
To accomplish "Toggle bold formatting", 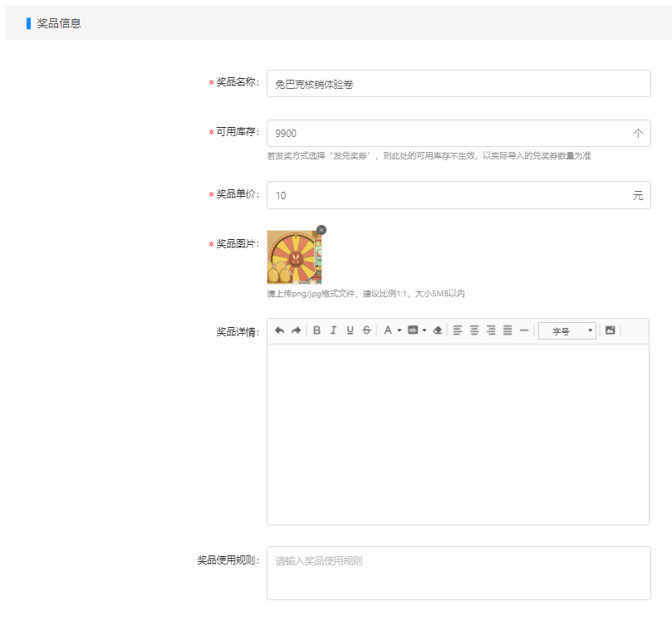I will pyautogui.click(x=316, y=330).
